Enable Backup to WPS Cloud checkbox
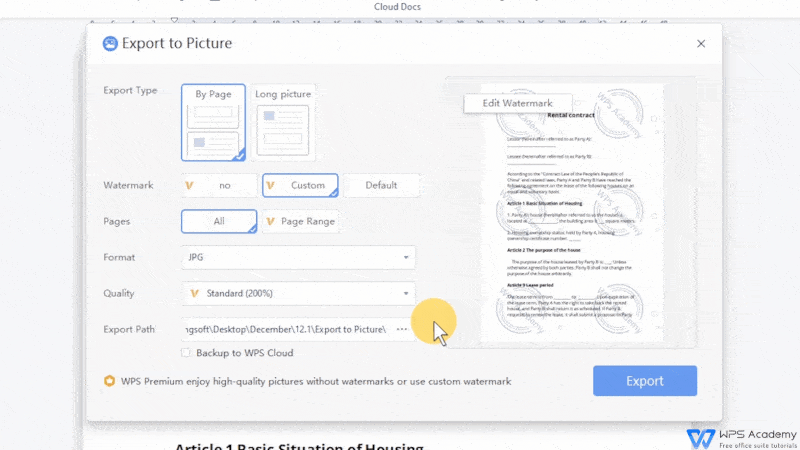Viewport: 800px width, 450px height. click(x=186, y=353)
